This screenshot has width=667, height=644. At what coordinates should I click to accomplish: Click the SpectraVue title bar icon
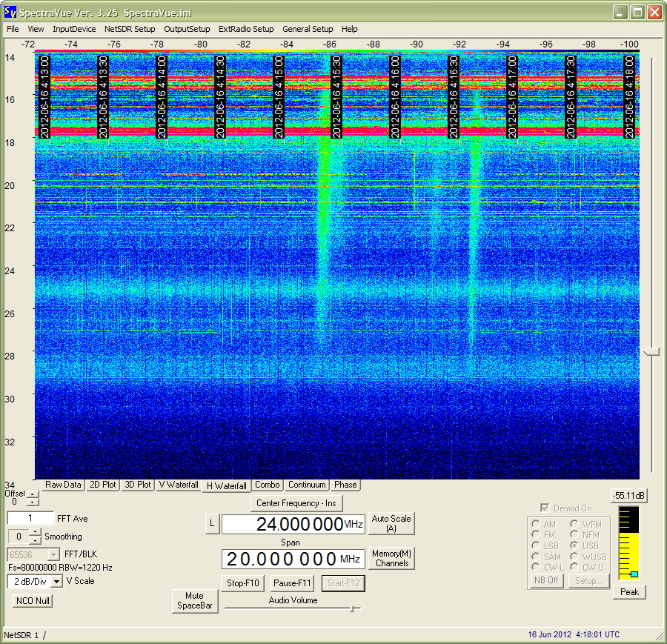coord(10,13)
